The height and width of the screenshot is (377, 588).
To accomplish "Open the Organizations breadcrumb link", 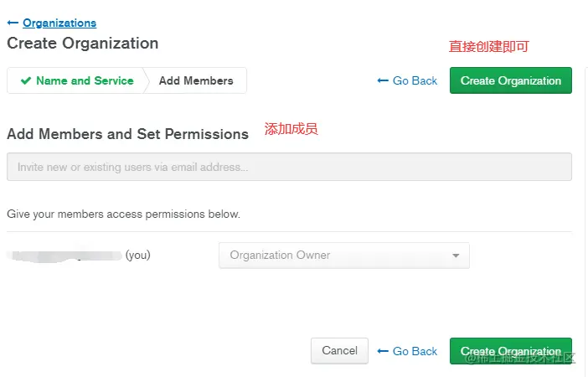I will [x=59, y=23].
